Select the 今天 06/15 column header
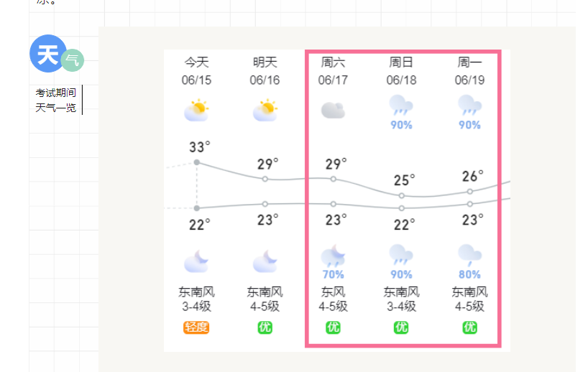This screenshot has width=588, height=372. click(196, 71)
